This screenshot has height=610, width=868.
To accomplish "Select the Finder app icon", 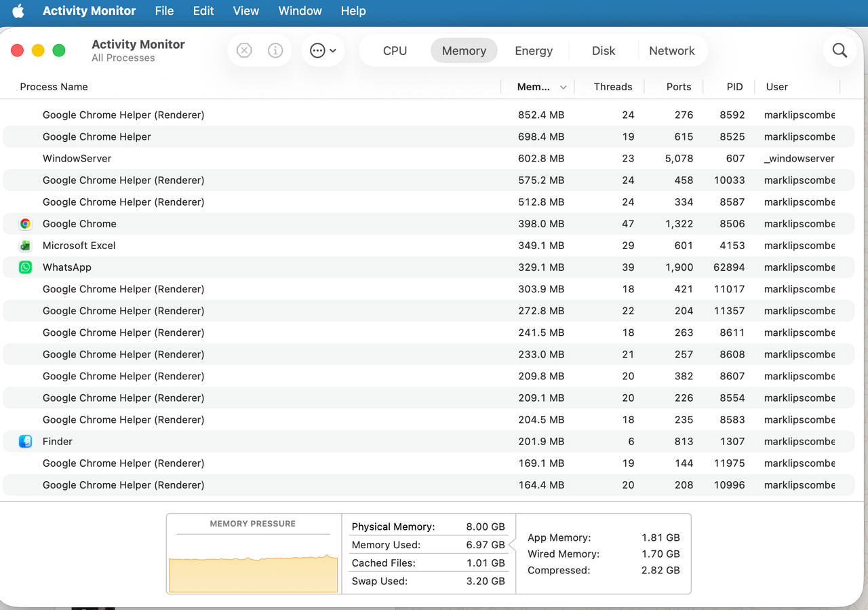I will pyautogui.click(x=25, y=442).
